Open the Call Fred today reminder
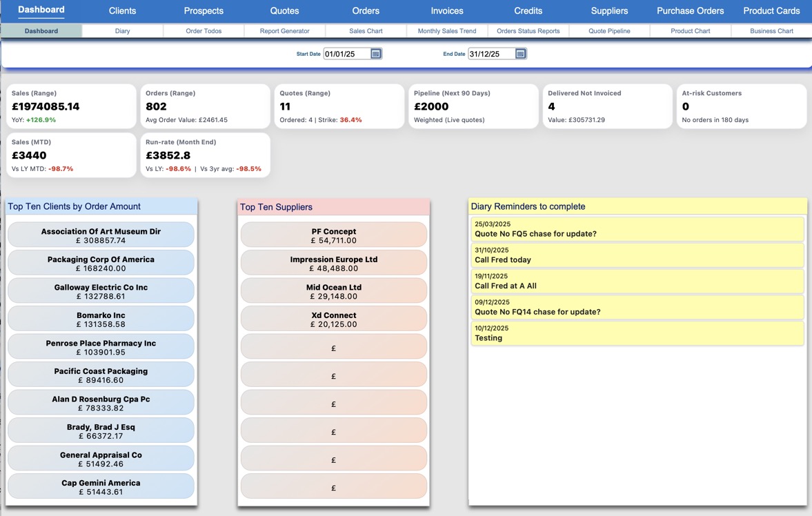Viewport: 812px width, 516px height. pyautogui.click(x=637, y=255)
